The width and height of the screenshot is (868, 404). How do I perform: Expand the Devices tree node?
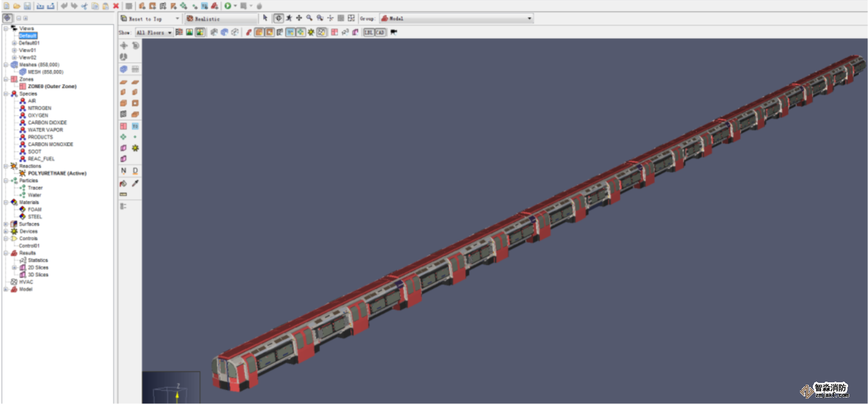(6, 231)
